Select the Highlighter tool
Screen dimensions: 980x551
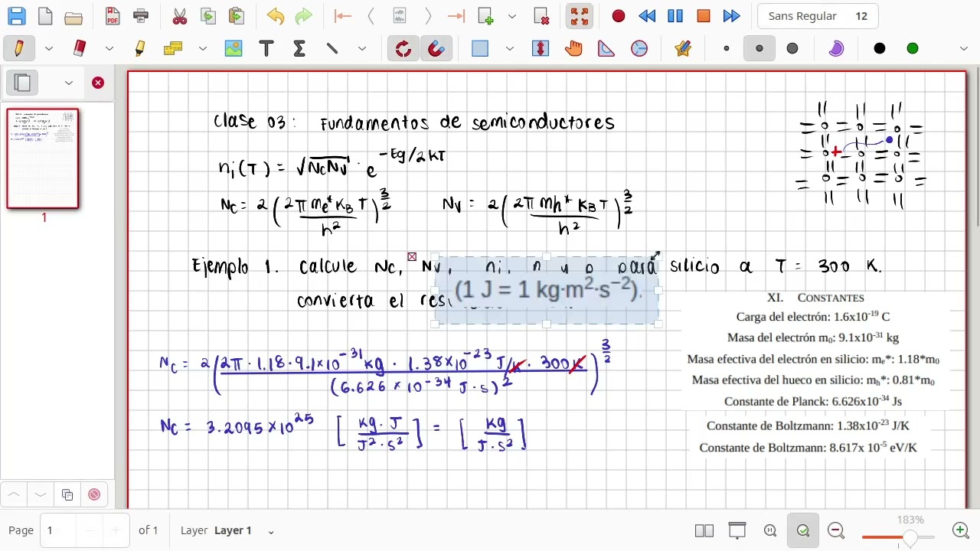tap(139, 48)
